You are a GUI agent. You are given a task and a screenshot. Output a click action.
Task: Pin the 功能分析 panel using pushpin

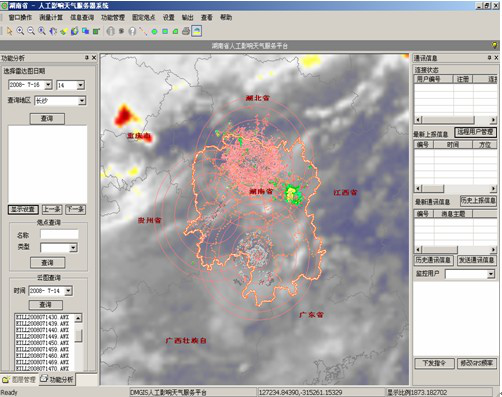[x=87, y=58]
